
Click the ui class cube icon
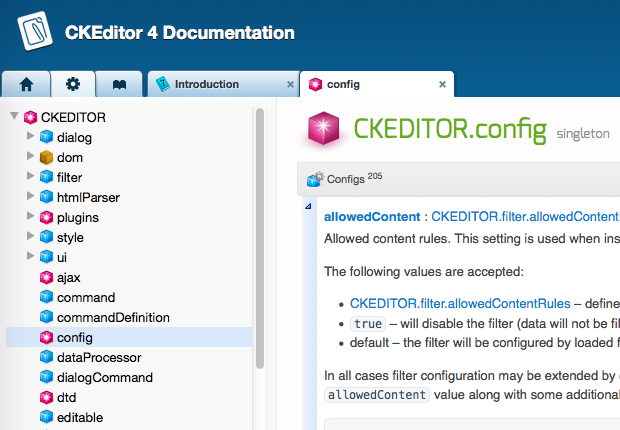click(46, 257)
